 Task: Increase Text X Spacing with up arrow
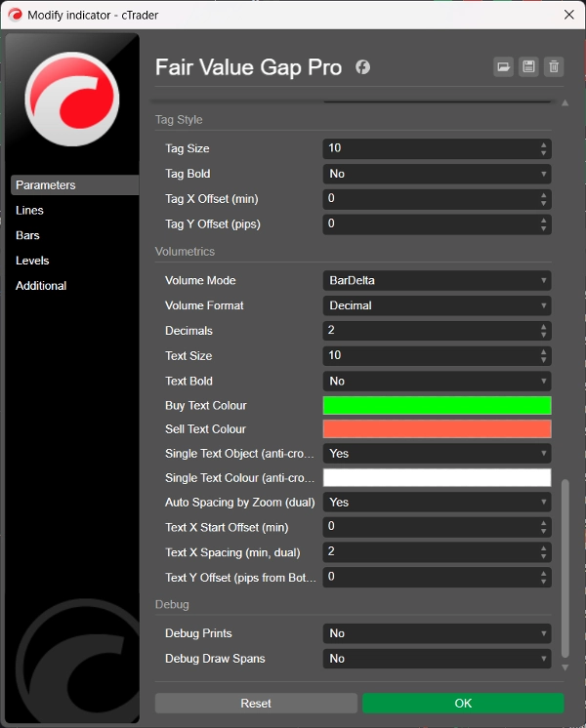543,548
